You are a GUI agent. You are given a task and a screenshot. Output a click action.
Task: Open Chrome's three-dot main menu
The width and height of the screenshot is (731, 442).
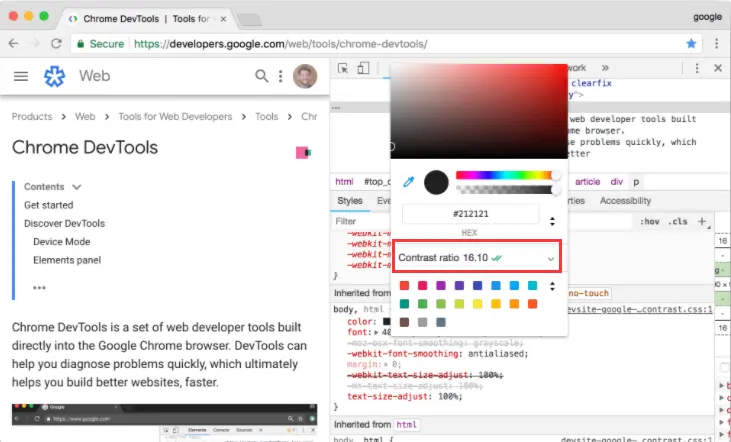717,43
